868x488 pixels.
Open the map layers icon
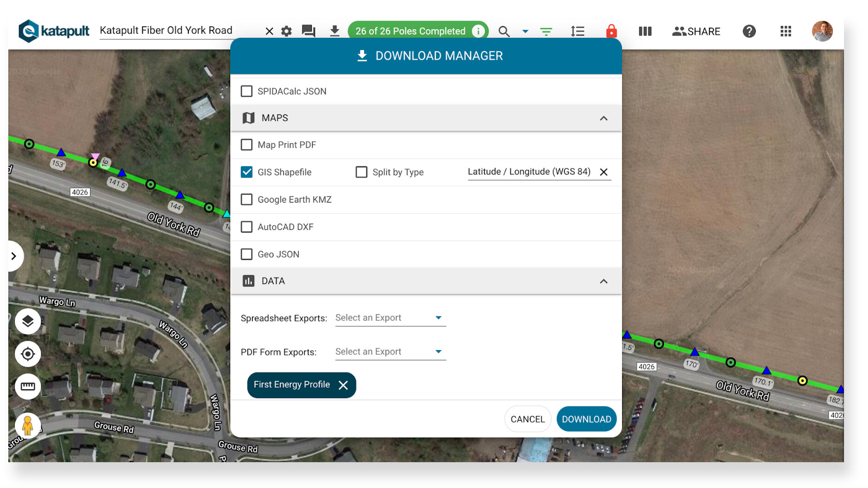pos(28,321)
